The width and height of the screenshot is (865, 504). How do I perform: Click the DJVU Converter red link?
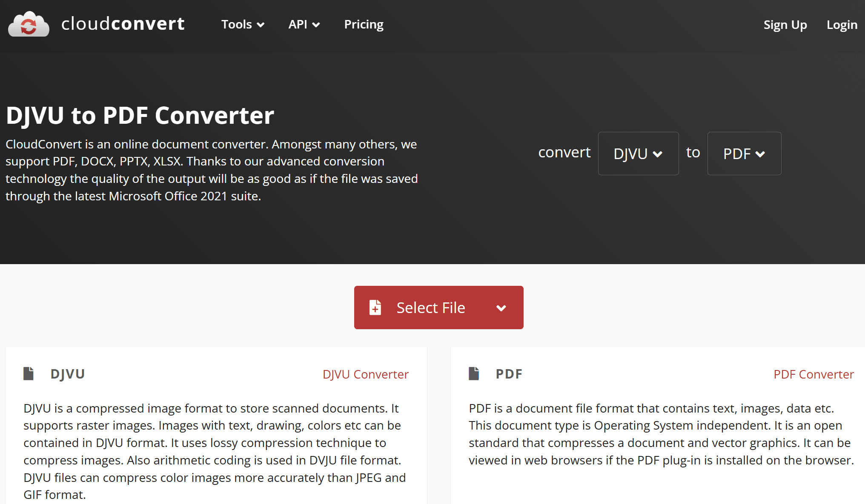[x=366, y=374]
